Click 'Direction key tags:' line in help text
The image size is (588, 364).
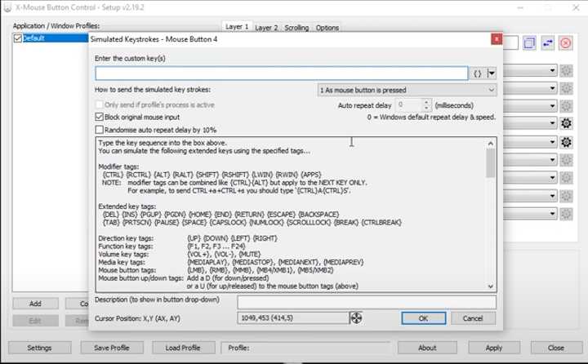coord(126,238)
